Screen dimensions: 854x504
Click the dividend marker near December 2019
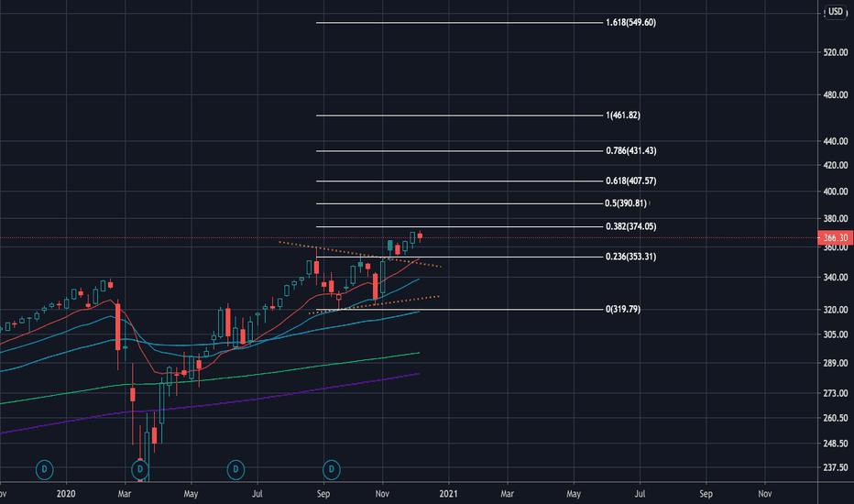pyautogui.click(x=45, y=469)
